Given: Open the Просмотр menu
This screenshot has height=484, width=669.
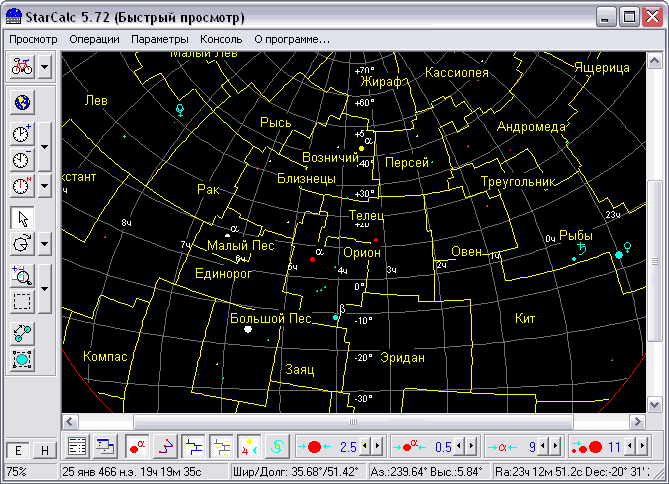Looking at the screenshot, I should 33,39.
